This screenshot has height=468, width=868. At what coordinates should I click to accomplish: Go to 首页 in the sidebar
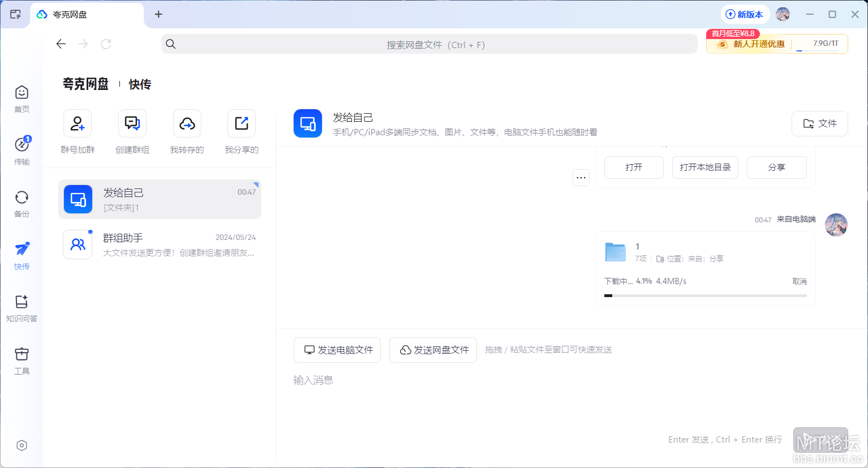point(22,98)
